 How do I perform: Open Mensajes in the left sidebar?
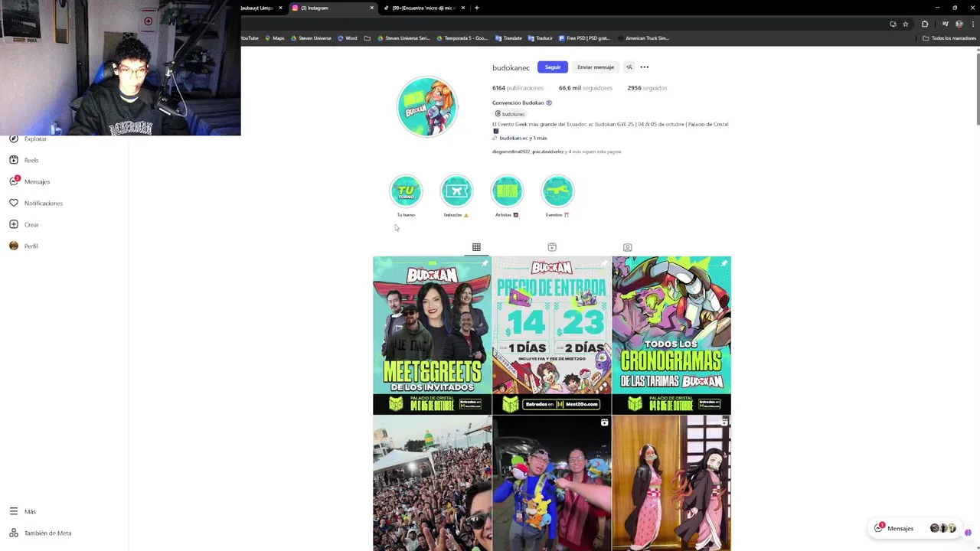tap(31, 181)
